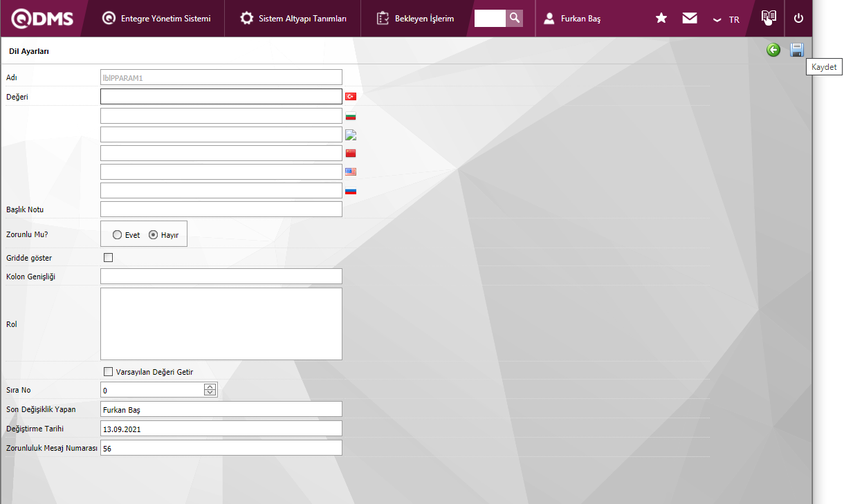
Task: Open the Entegre Yönetim Sistemi menu
Action: (156, 19)
